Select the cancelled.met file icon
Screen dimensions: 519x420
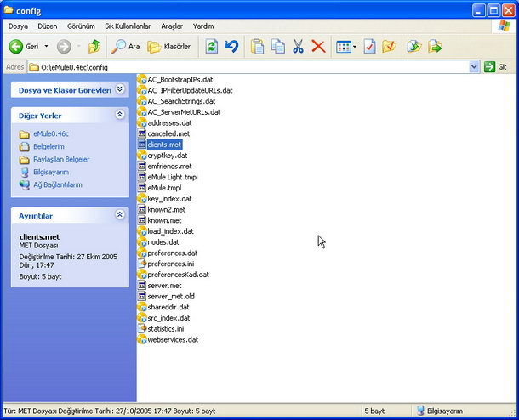142,133
